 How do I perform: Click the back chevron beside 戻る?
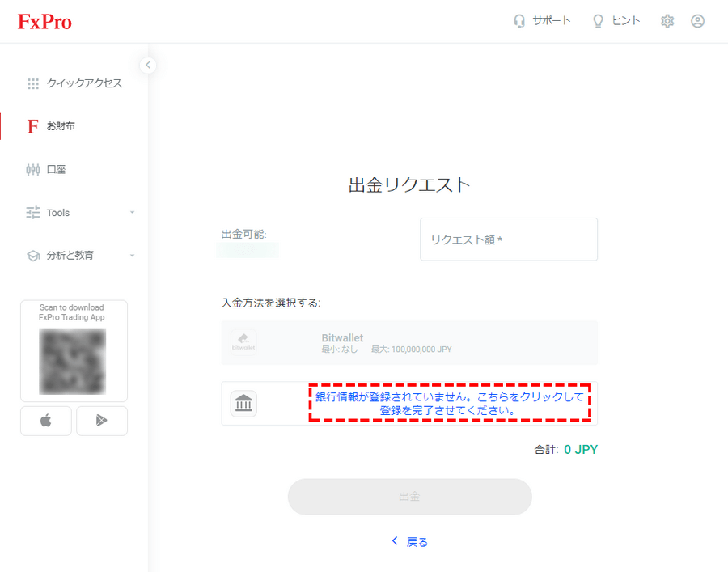tap(395, 541)
